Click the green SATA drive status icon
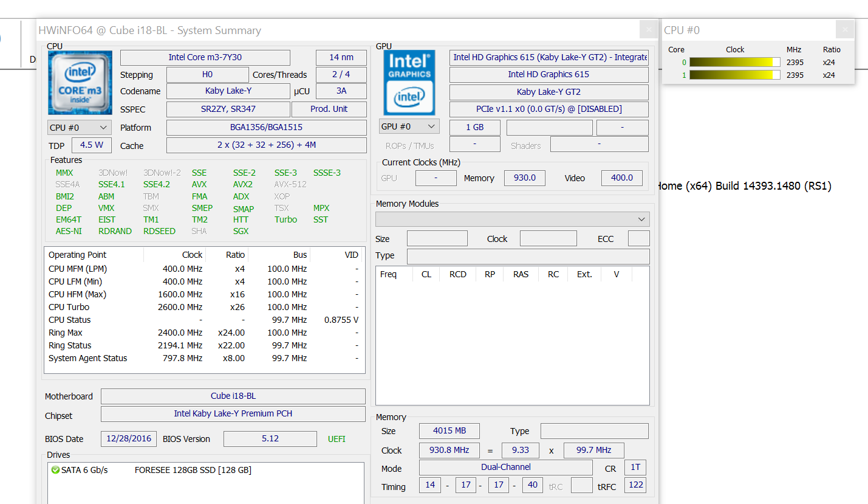The image size is (868, 504). point(55,470)
